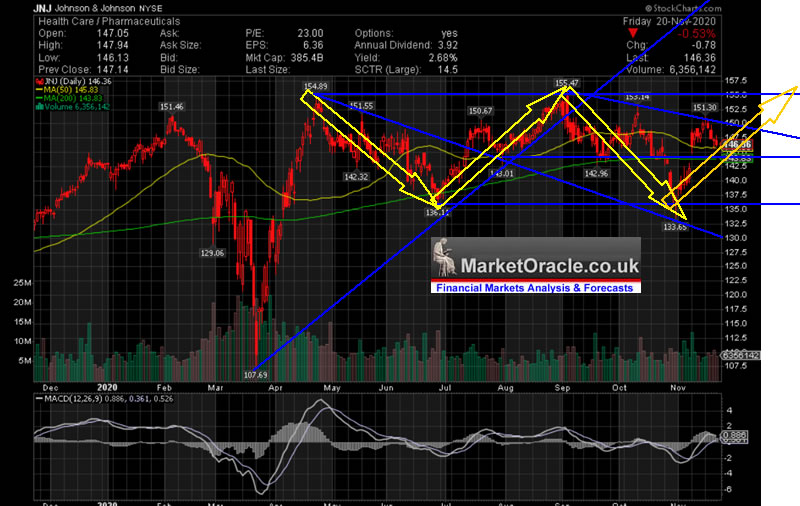Click the Open value 147.05
800x506 pixels.
pyautogui.click(x=113, y=33)
